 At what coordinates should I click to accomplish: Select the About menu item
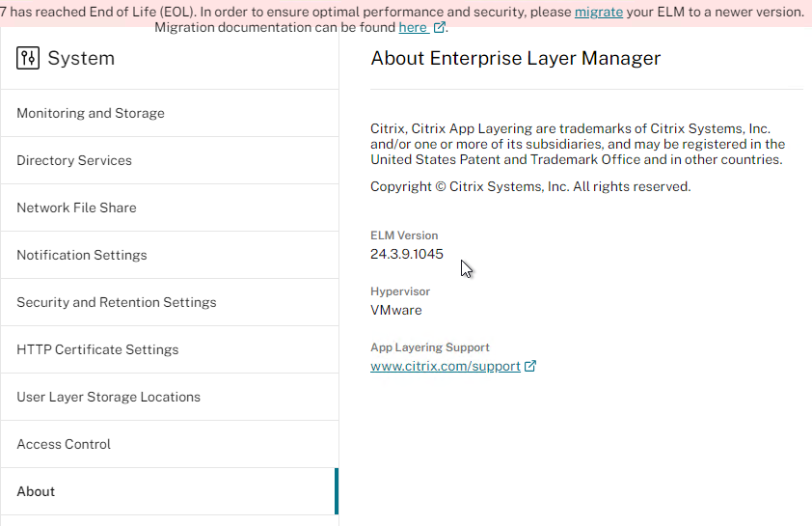pos(170,491)
